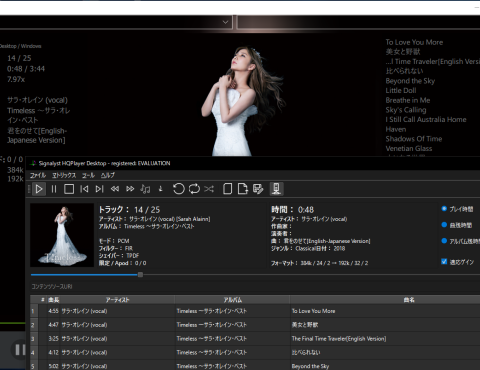This screenshot has height=370, width=480.
Task: Sort by the 曲名 column header
Action: click(x=409, y=300)
